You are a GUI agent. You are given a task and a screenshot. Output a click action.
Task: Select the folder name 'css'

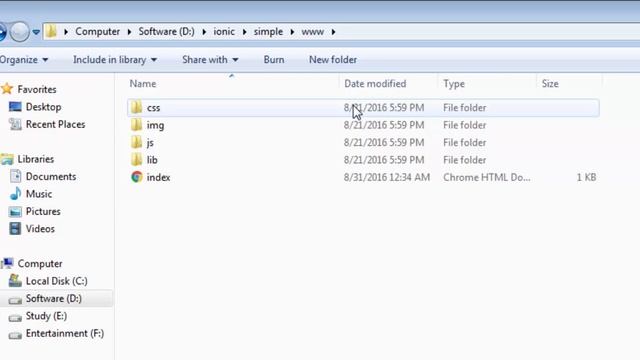click(x=153, y=108)
